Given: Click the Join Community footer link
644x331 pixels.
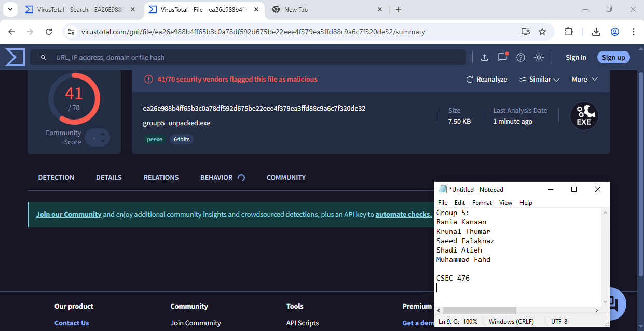Looking at the screenshot, I should (196, 323).
